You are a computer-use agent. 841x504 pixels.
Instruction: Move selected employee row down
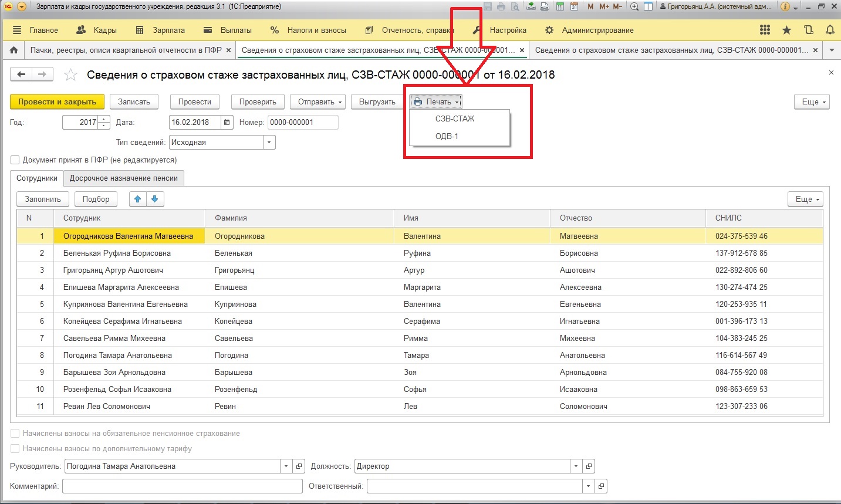pyautogui.click(x=155, y=199)
